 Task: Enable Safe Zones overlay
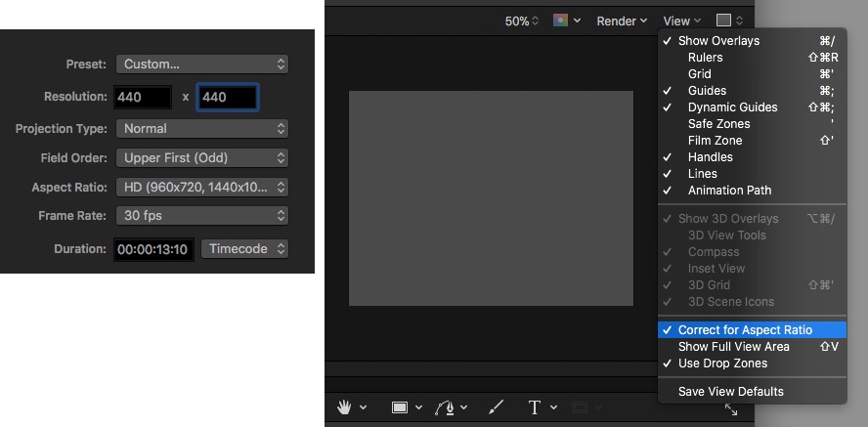[x=718, y=124]
